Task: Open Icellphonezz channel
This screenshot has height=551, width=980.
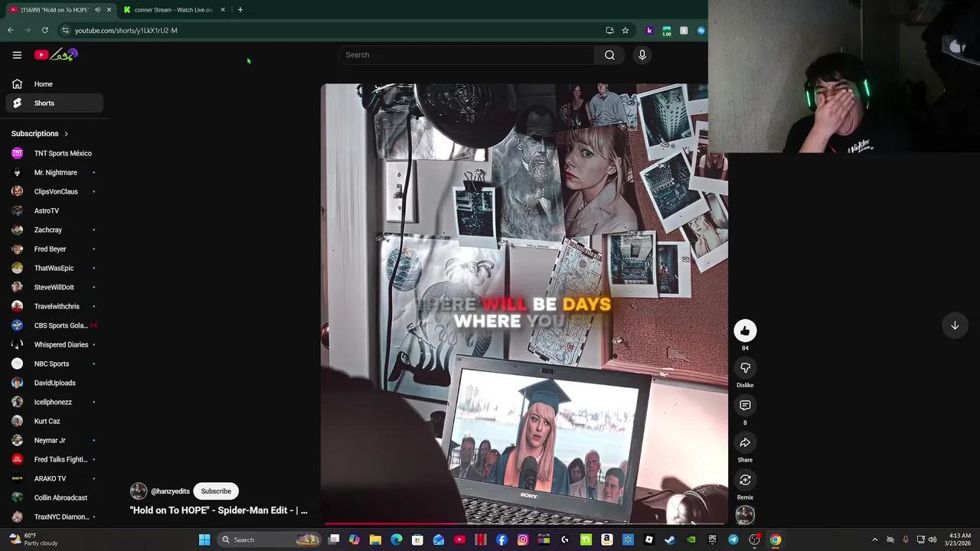Action: click(54, 402)
